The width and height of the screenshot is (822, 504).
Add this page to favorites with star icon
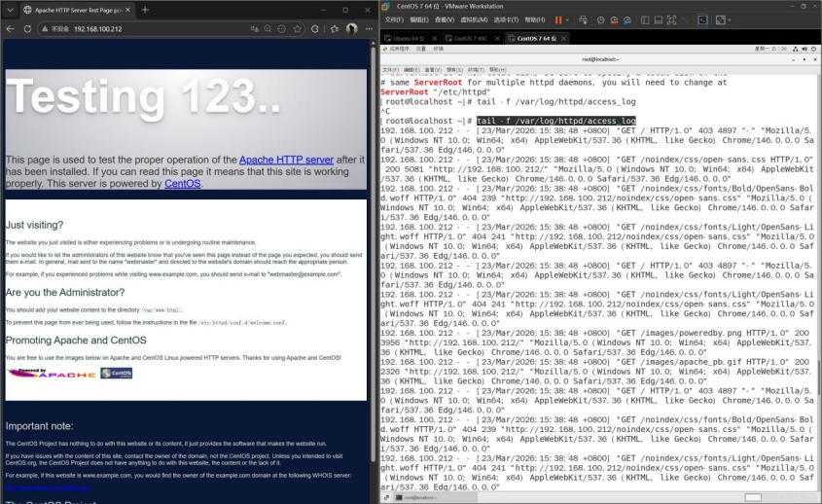298,29
